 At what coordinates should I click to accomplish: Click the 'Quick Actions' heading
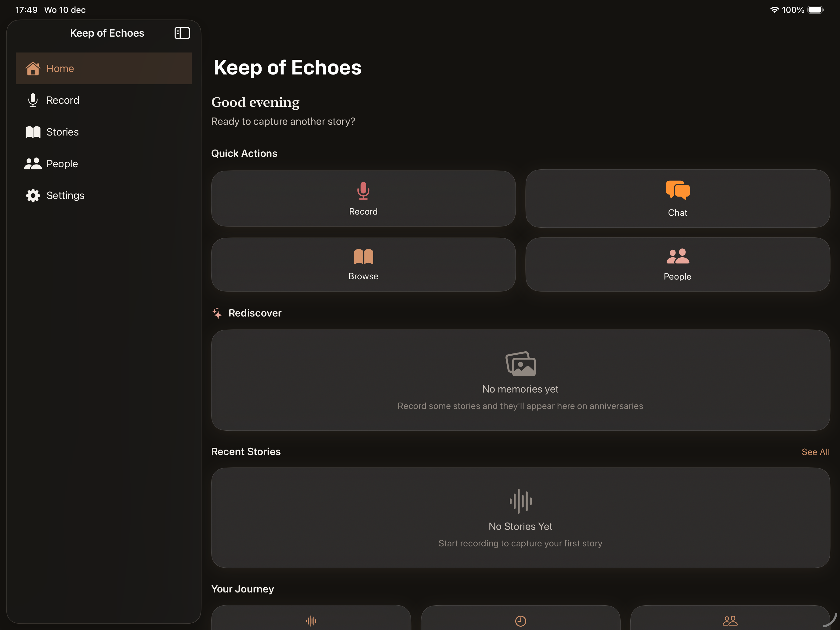tap(244, 154)
